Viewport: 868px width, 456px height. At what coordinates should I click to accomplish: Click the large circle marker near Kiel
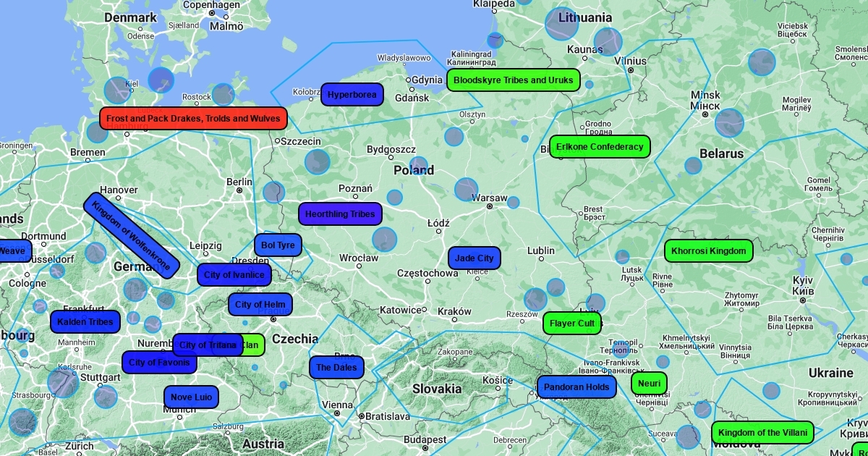click(117, 90)
